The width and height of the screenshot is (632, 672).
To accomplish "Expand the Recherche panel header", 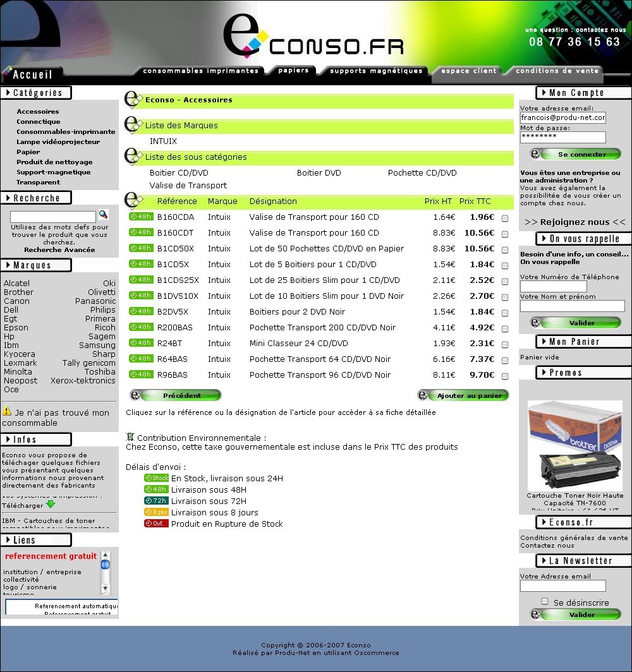I will [36, 198].
